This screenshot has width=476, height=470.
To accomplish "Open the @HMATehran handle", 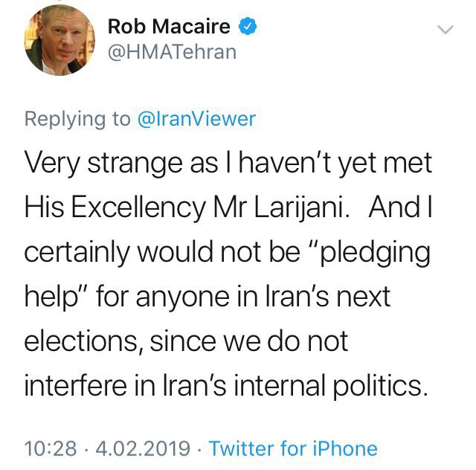I will tap(173, 51).
